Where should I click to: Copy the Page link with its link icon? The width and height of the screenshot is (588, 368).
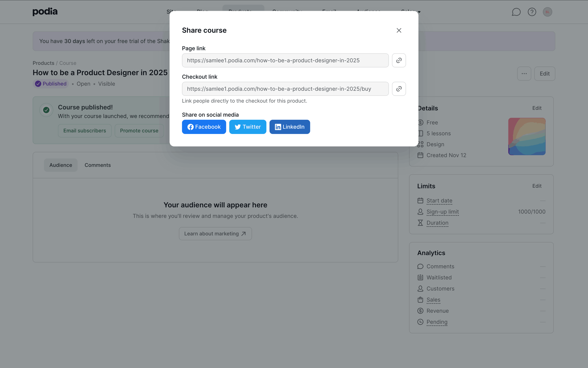click(x=399, y=60)
